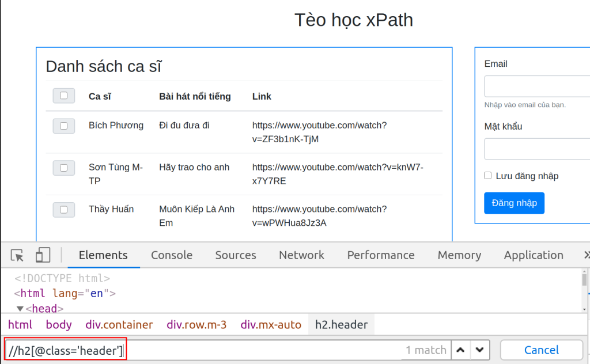Tick the checkbox for Sơn Tùng M-TP
The height and width of the screenshot is (364, 590).
pyautogui.click(x=63, y=168)
